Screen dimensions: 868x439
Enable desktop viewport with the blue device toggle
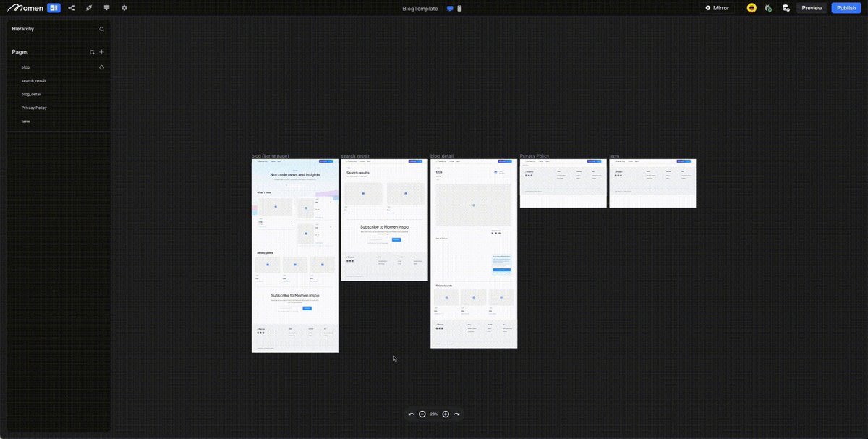(450, 9)
